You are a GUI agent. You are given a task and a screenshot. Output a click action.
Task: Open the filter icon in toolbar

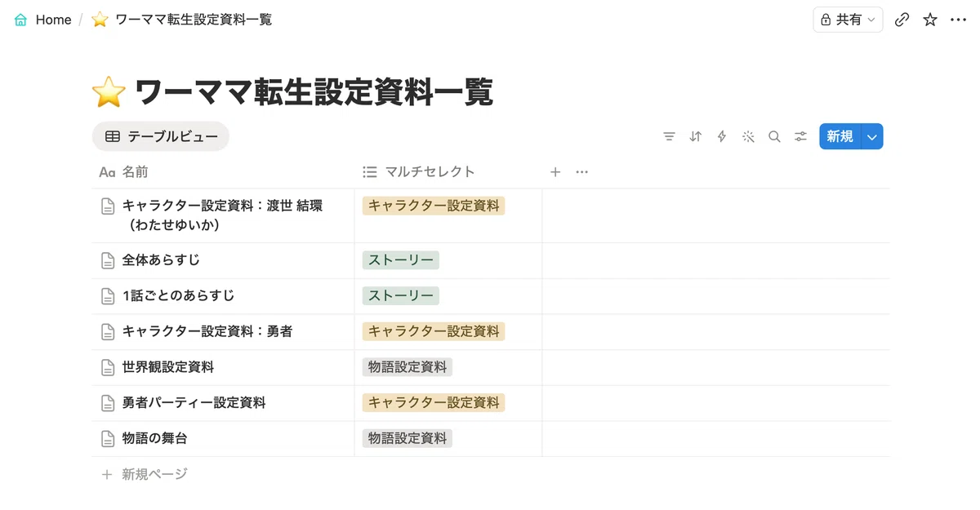pyautogui.click(x=669, y=136)
